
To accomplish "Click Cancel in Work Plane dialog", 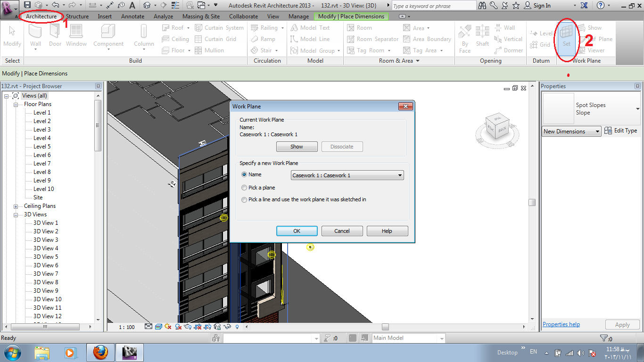I will point(342,231).
